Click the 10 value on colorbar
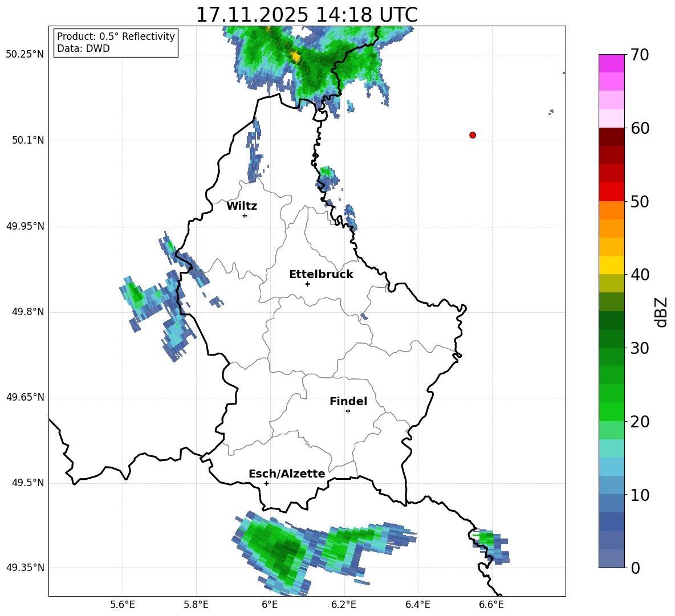This screenshot has width=675, height=616. point(640,495)
